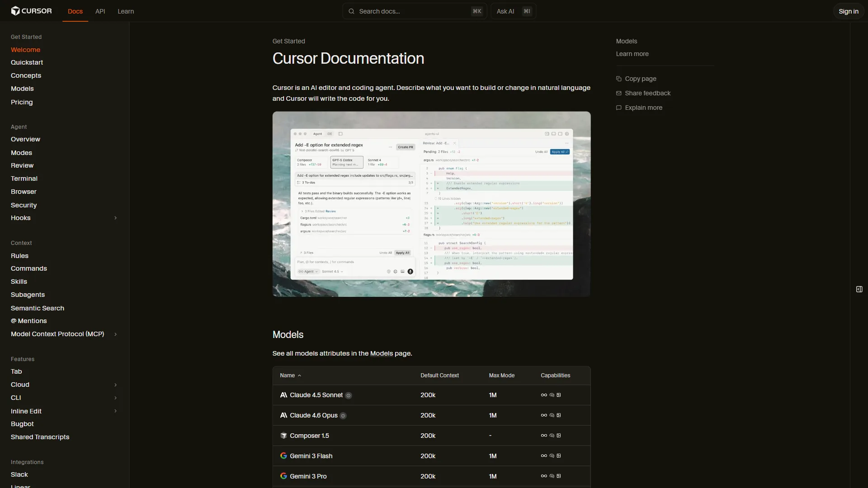Click the info icon next to Claude 4.6 Opus
This screenshot has width=868, height=488.
pyautogui.click(x=343, y=416)
